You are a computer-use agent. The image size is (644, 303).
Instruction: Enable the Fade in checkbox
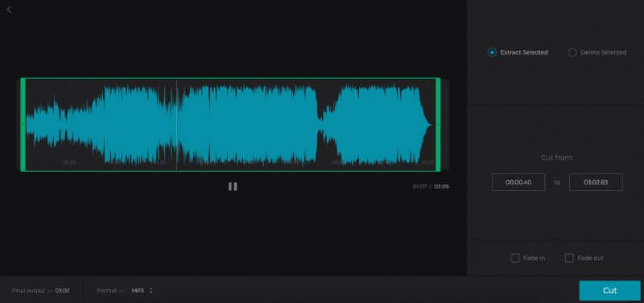pos(514,258)
